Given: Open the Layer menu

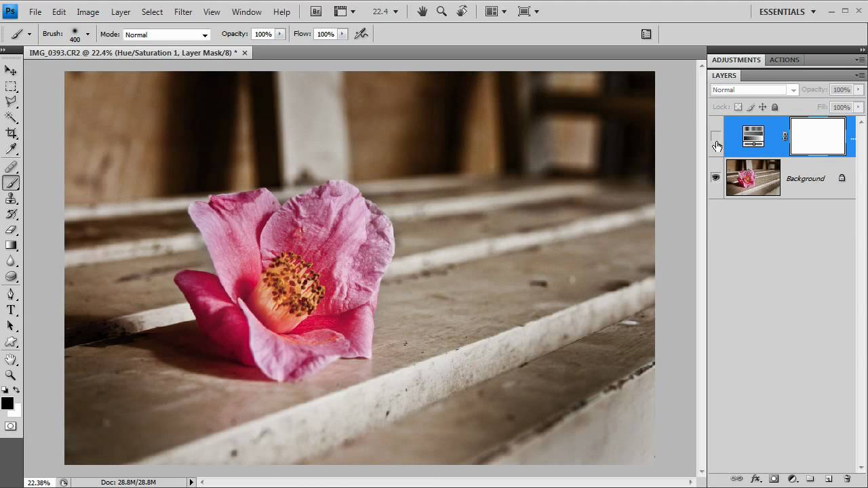Looking at the screenshot, I should [x=121, y=12].
